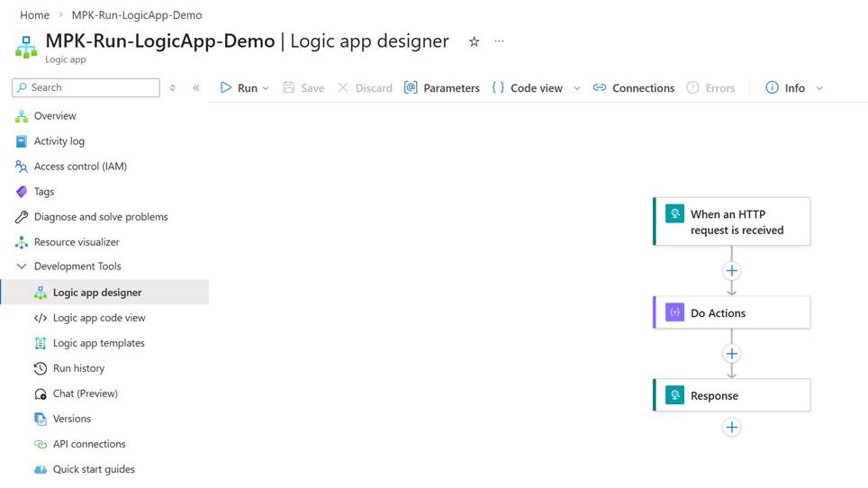The image size is (868, 488).
Task: Click the favorite star icon beside title
Action: 474,41
